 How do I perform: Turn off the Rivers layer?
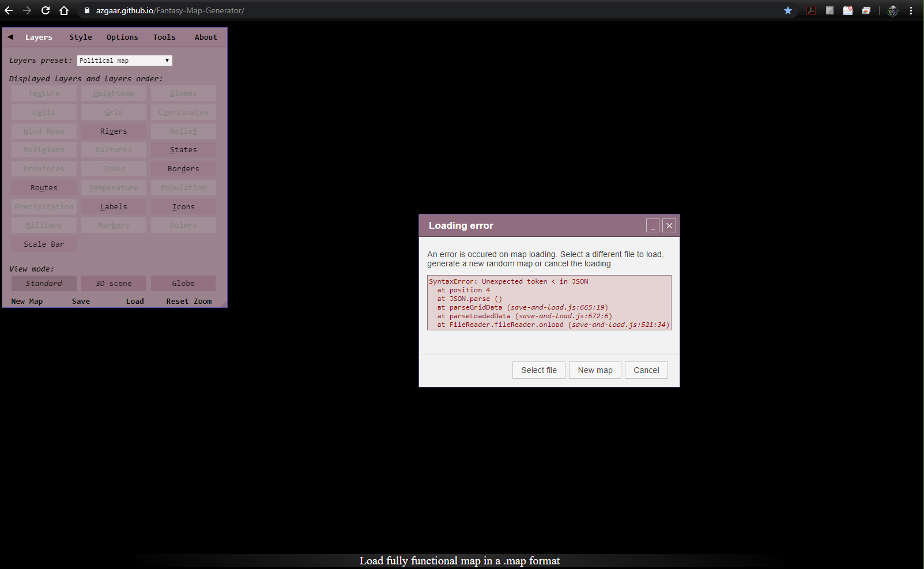point(114,131)
